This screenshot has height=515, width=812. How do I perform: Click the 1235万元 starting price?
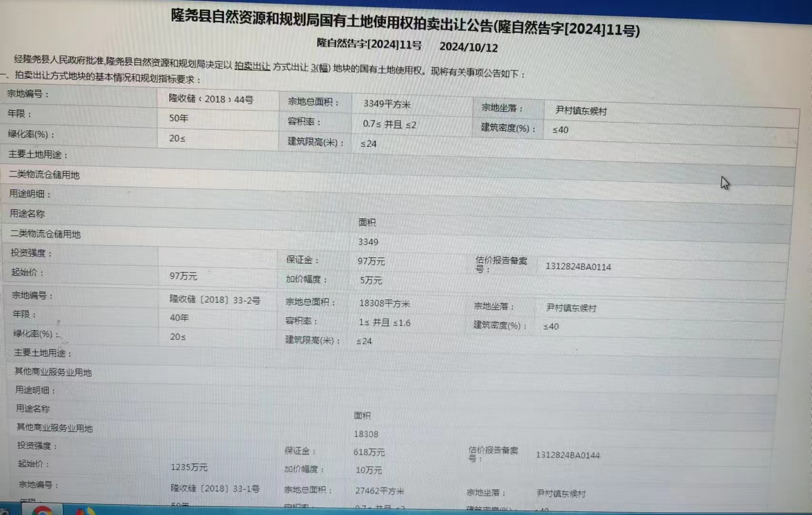click(x=189, y=467)
